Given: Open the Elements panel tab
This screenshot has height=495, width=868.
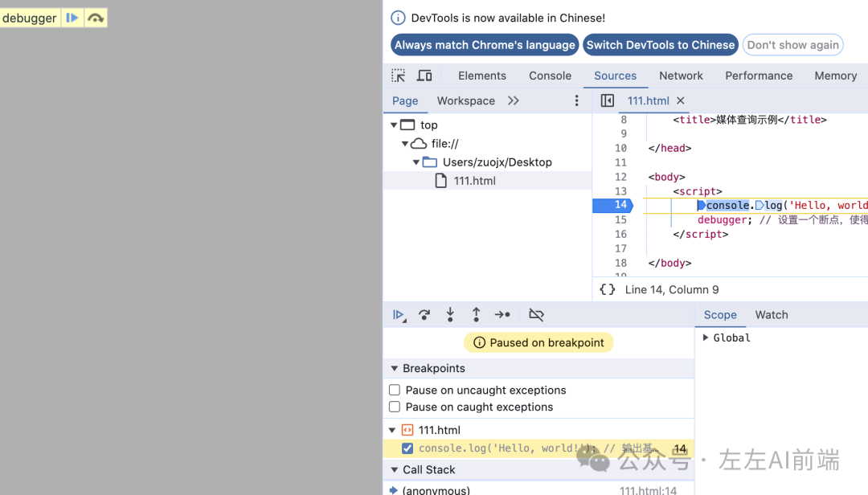Looking at the screenshot, I should [481, 76].
